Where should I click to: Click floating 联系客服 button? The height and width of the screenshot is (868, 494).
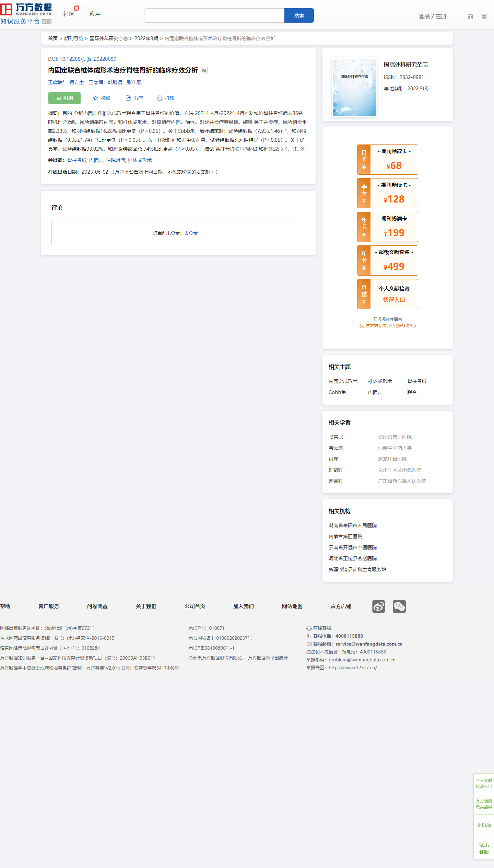484,848
